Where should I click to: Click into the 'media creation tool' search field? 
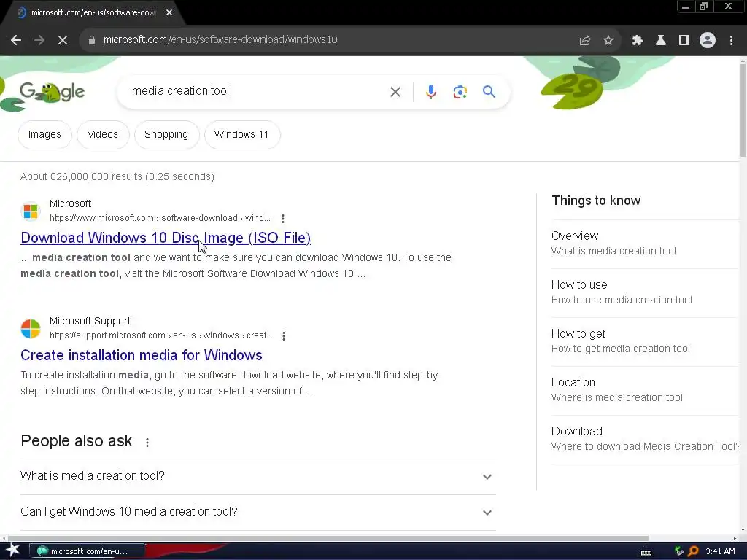click(x=252, y=91)
